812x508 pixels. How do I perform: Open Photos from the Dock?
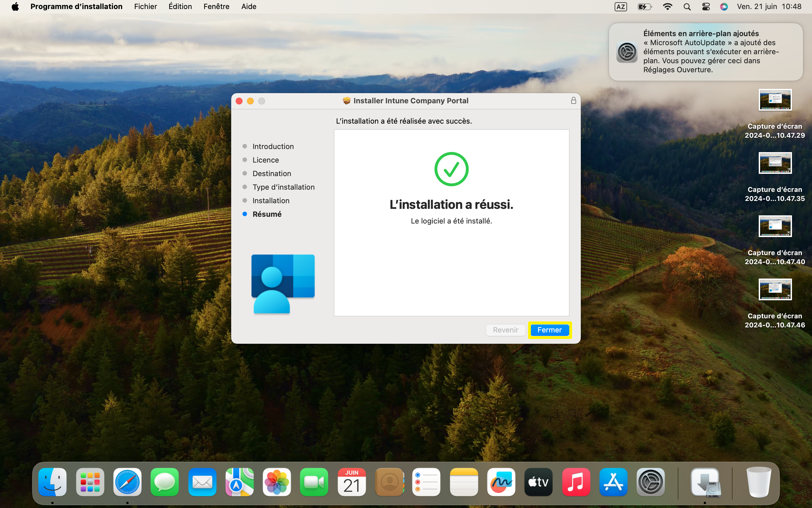[277, 482]
